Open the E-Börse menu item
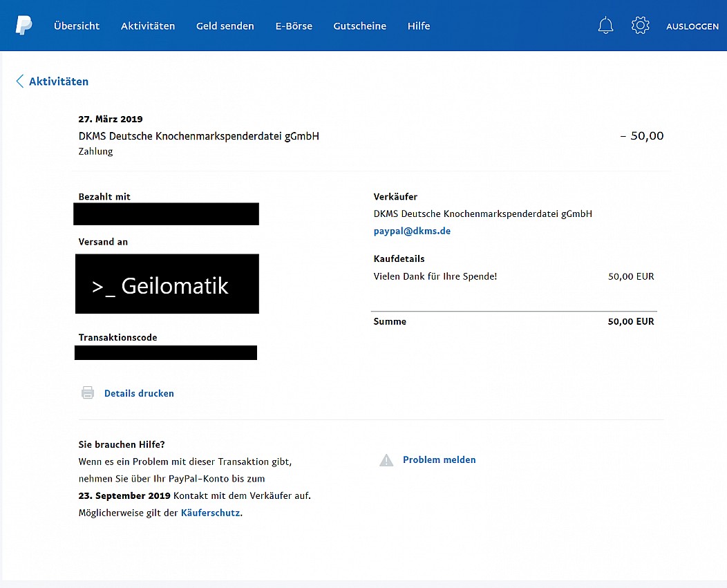Viewport: 727px width, 588px height. coord(294,26)
